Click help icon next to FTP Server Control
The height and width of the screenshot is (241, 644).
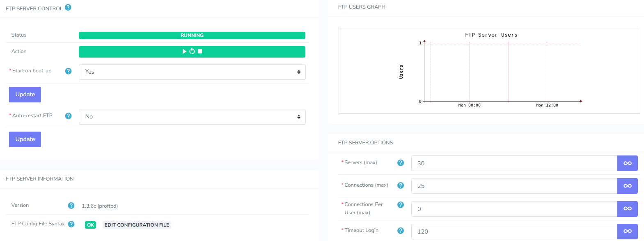(68, 7)
